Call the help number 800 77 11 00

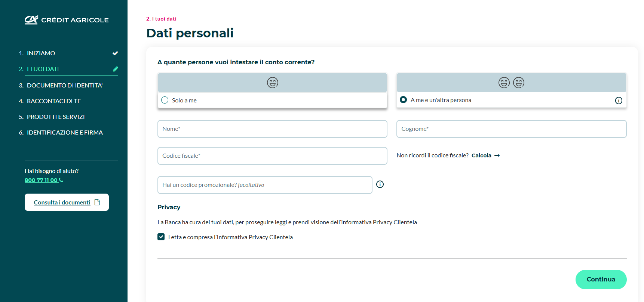click(42, 180)
